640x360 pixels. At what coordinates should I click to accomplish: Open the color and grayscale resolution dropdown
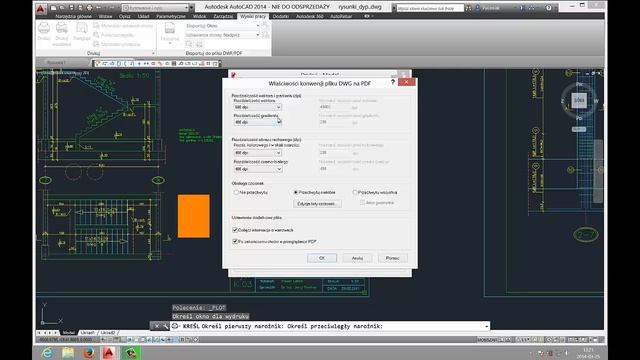coord(258,153)
